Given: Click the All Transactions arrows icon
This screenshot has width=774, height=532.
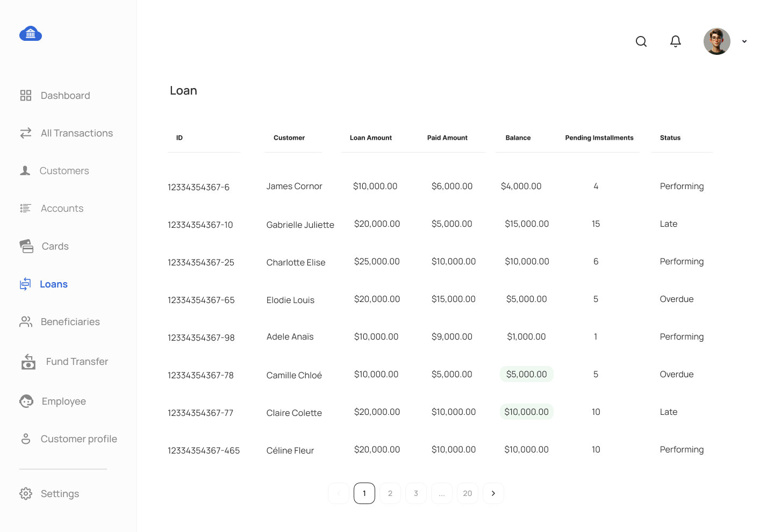Looking at the screenshot, I should pyautogui.click(x=26, y=133).
